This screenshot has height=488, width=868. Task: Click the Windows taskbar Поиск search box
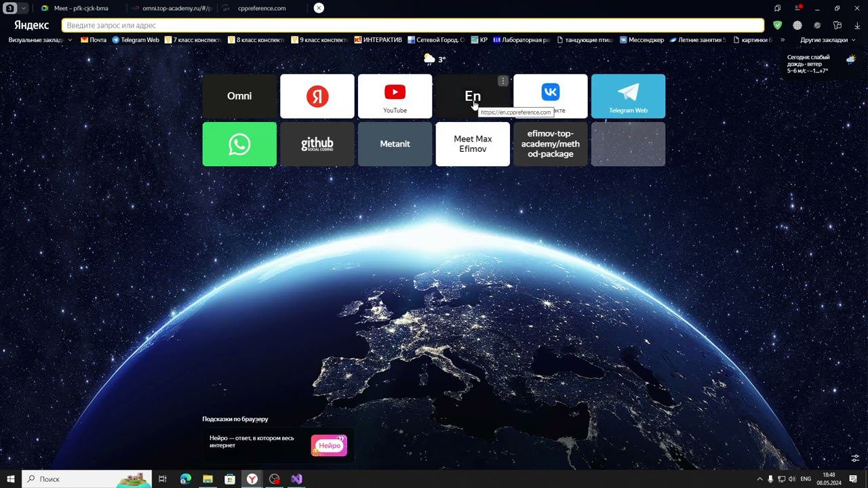click(x=87, y=479)
